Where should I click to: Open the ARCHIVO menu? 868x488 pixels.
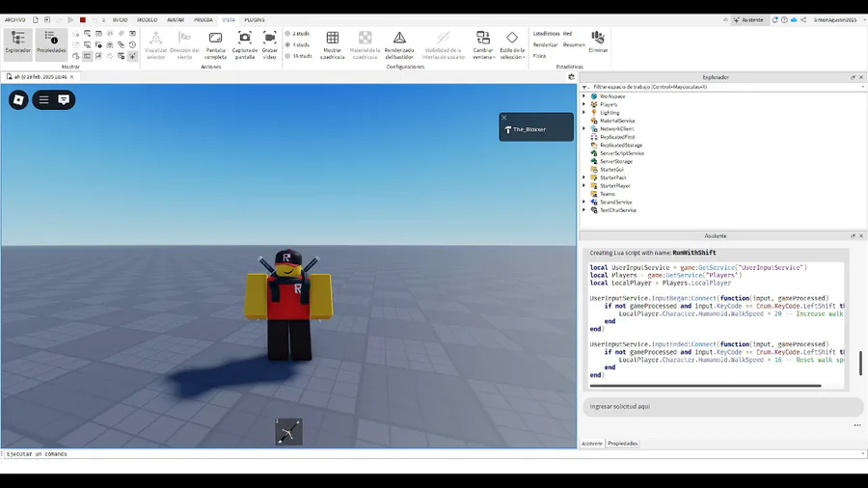click(14, 20)
